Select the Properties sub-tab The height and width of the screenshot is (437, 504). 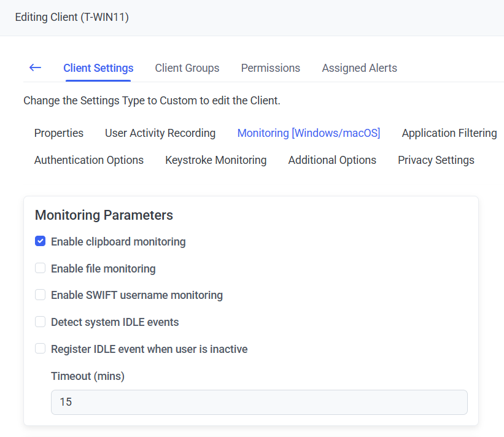pyautogui.click(x=59, y=133)
